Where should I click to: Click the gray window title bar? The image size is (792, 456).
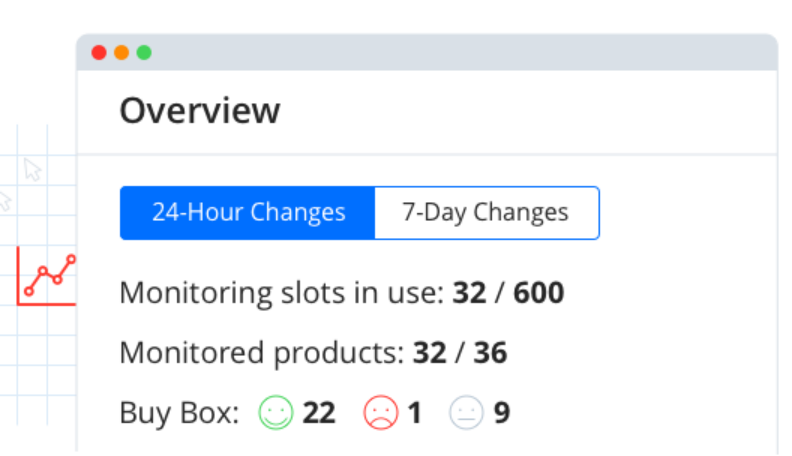click(x=450, y=52)
